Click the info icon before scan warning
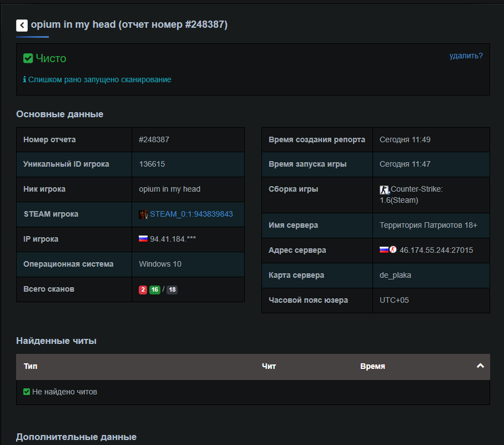Image resolution: width=504 pixels, height=445 pixels. click(x=24, y=79)
